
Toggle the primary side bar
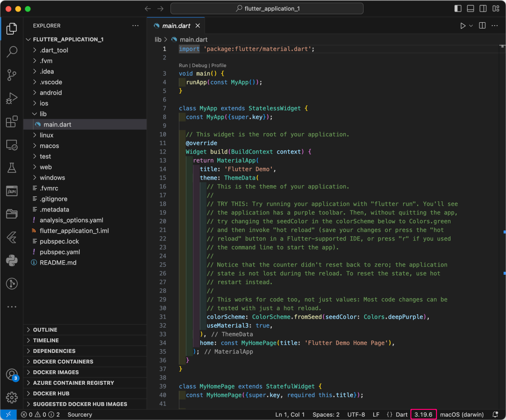click(458, 9)
